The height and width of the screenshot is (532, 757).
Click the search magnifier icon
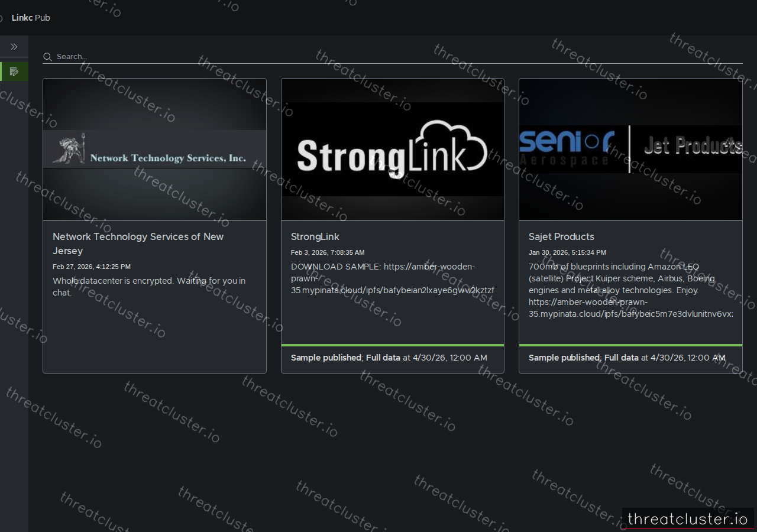pos(47,57)
